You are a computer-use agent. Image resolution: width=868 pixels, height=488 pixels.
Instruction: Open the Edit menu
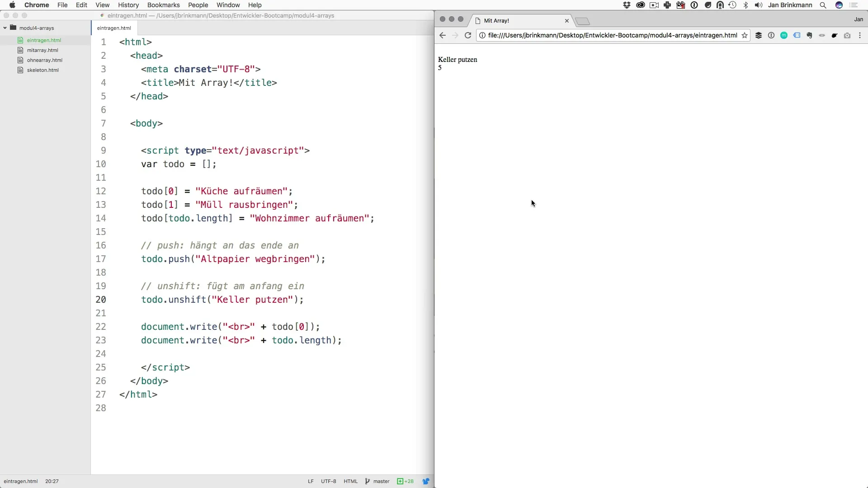pyautogui.click(x=81, y=5)
